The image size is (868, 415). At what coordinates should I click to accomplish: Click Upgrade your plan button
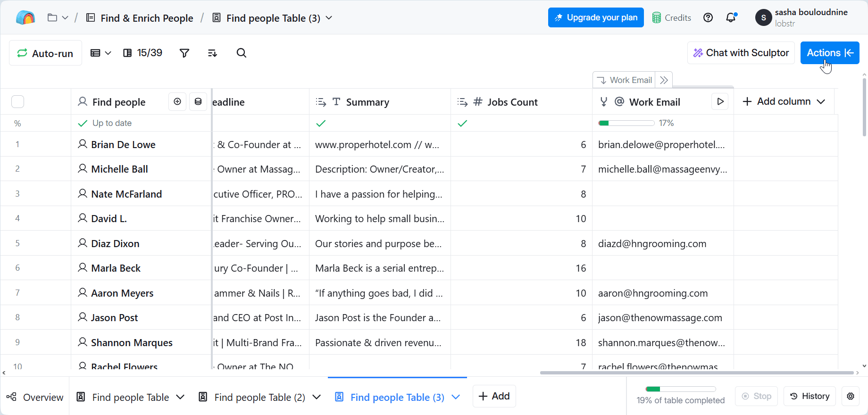point(596,18)
